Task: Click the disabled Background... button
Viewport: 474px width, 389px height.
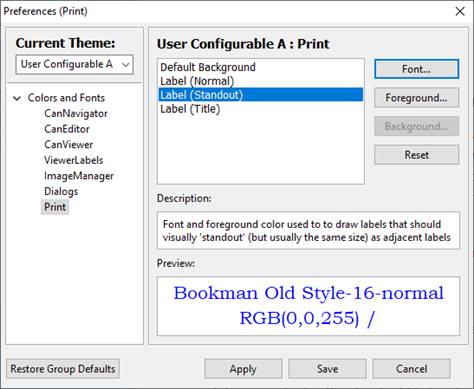Action: pyautogui.click(x=416, y=126)
